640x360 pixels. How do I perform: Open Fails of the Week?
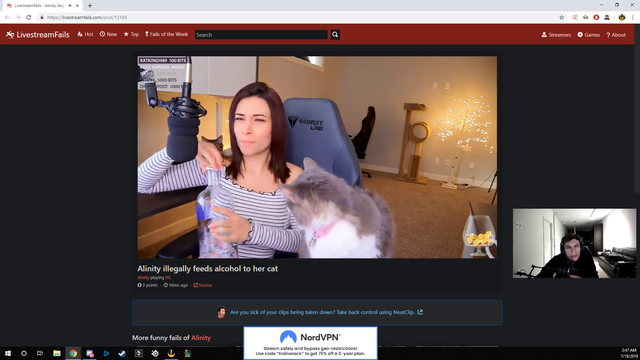[x=167, y=34]
